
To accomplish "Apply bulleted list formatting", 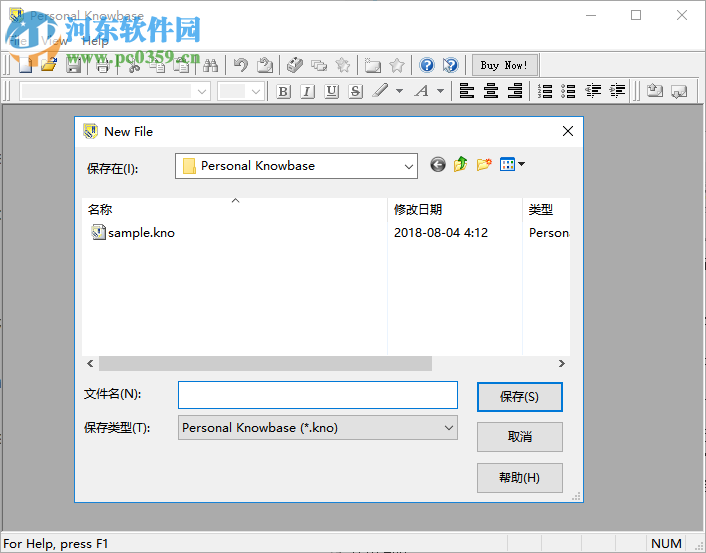I will pyautogui.click(x=568, y=91).
